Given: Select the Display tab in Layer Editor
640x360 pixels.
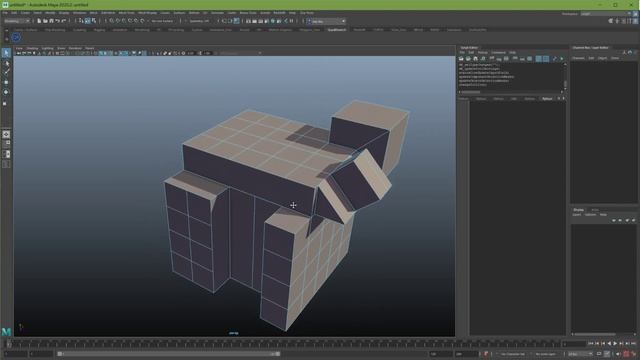Looking at the screenshot, I should point(578,210).
